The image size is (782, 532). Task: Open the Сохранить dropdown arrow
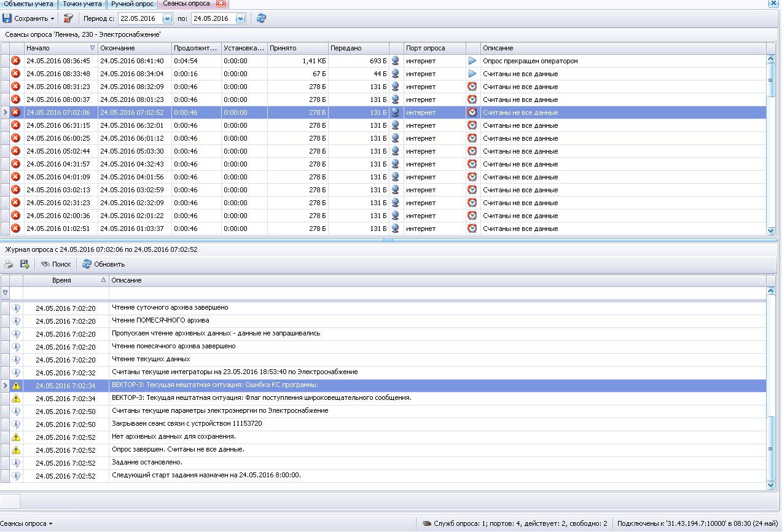pyautogui.click(x=53, y=18)
